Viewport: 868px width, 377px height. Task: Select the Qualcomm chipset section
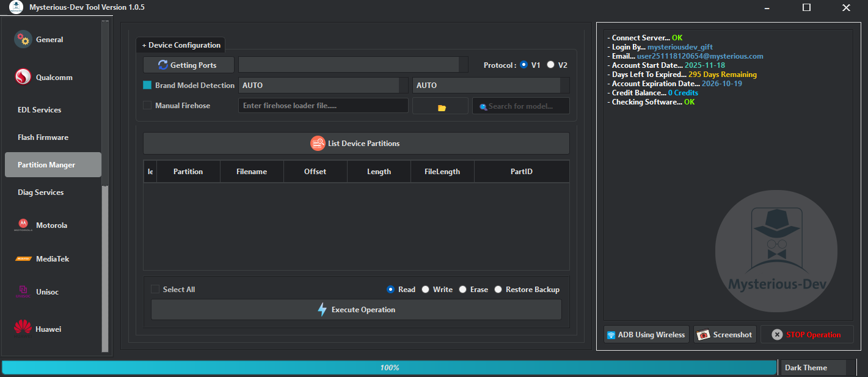point(54,77)
